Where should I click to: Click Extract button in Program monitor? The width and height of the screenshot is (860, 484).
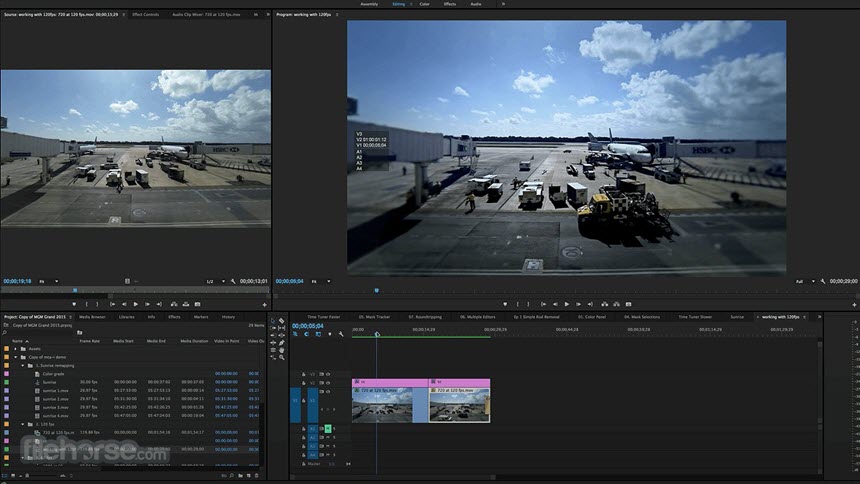(x=616, y=304)
